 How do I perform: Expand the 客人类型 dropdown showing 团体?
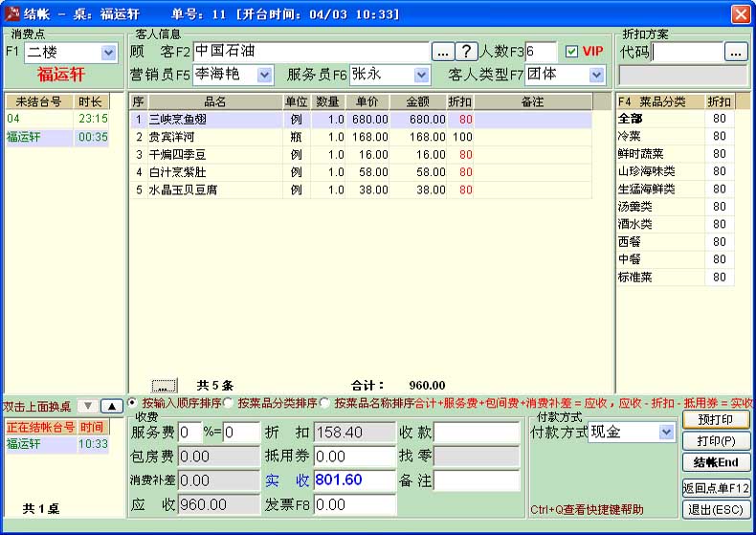pos(597,75)
